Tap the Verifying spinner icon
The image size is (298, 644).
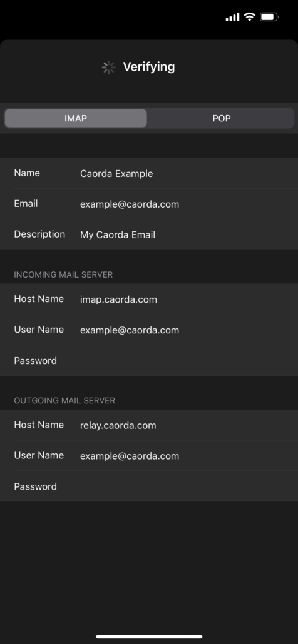pyautogui.click(x=108, y=68)
